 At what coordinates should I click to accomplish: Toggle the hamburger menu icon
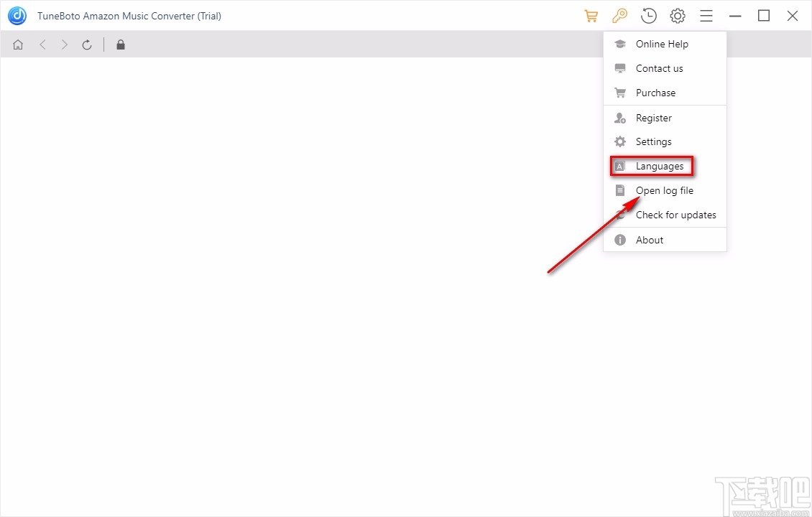click(x=706, y=16)
